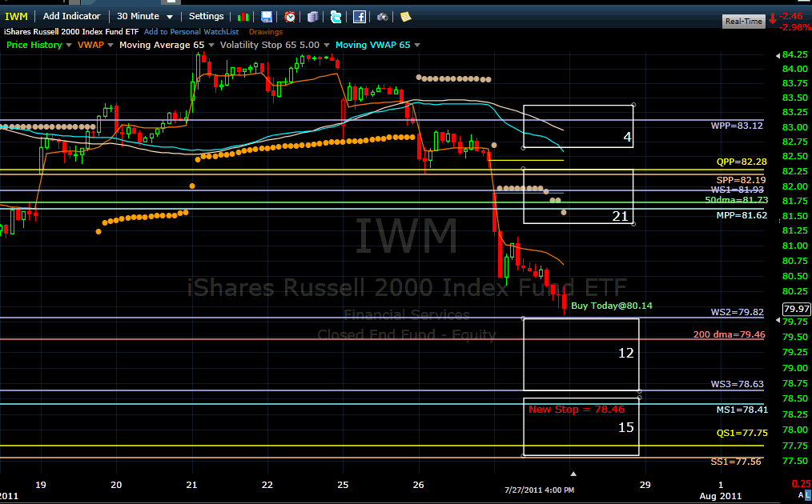Viewport: 812px width, 504px height.
Task: Click the Moving Average 65 label
Action: click(162, 45)
